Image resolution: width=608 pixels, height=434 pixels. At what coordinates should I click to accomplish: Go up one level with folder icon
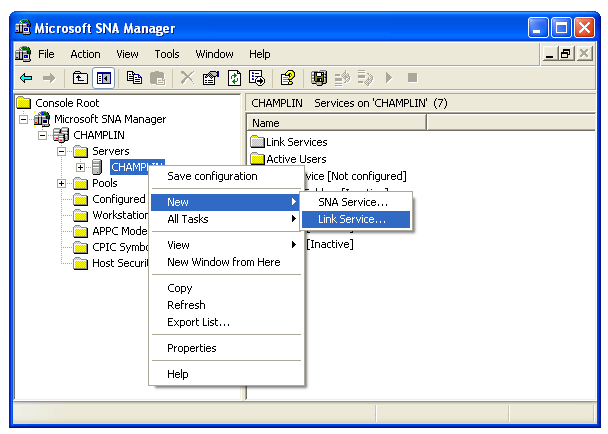pyautogui.click(x=80, y=78)
